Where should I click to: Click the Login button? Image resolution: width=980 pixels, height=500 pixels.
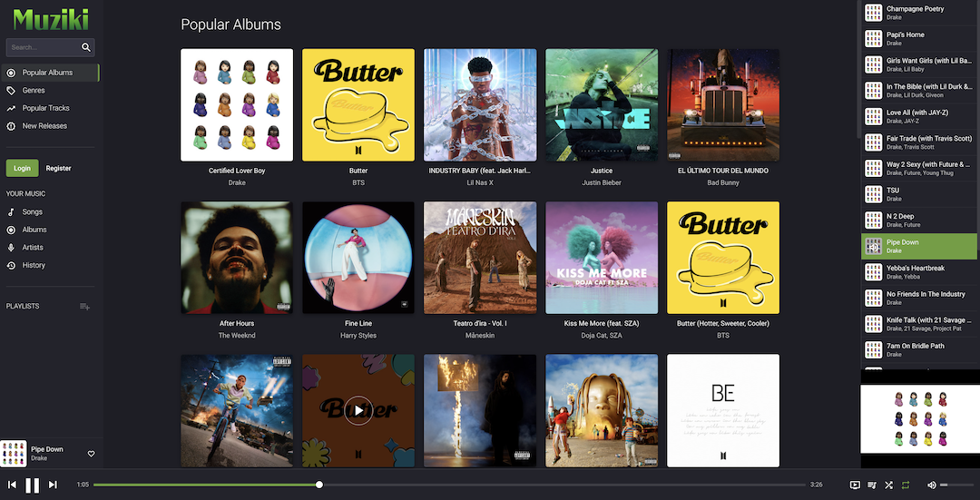point(23,168)
